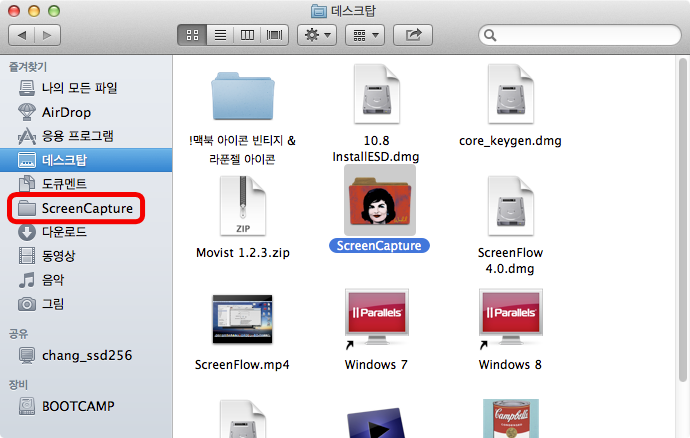The image size is (690, 438).
Task: Click the Windows 8 label text
Action: (x=510, y=365)
